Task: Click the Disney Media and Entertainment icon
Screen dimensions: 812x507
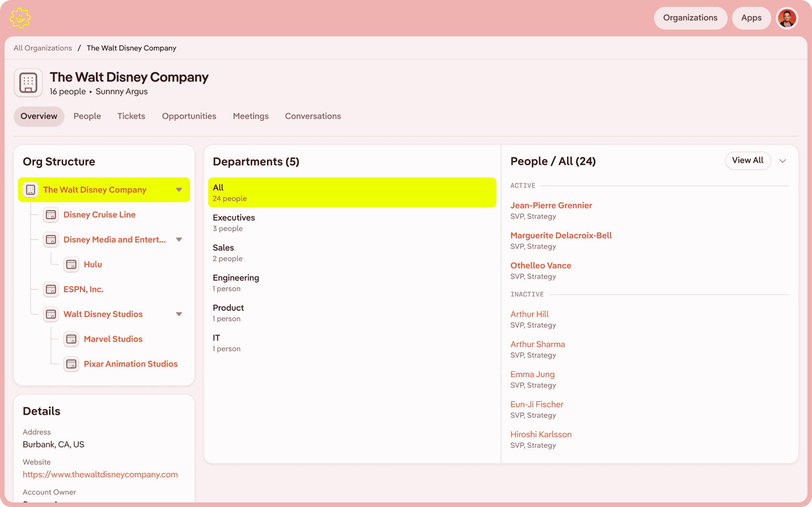Action: tap(51, 240)
